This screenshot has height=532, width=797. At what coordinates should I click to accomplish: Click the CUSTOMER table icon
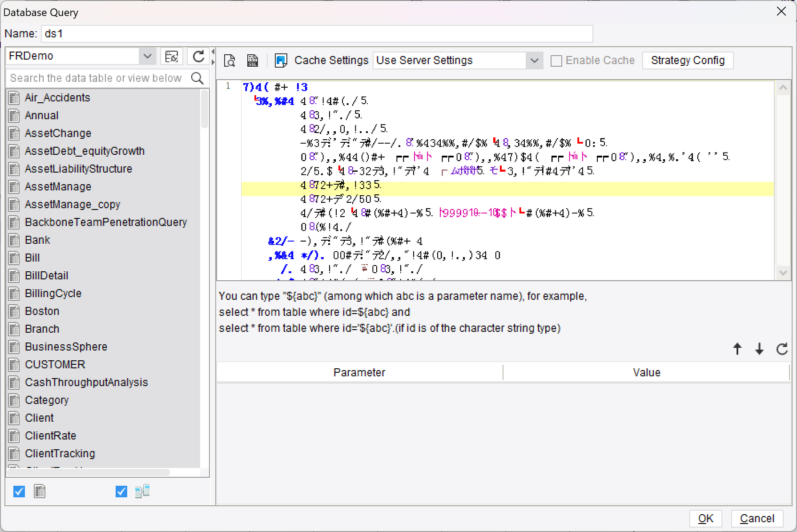tap(14, 365)
